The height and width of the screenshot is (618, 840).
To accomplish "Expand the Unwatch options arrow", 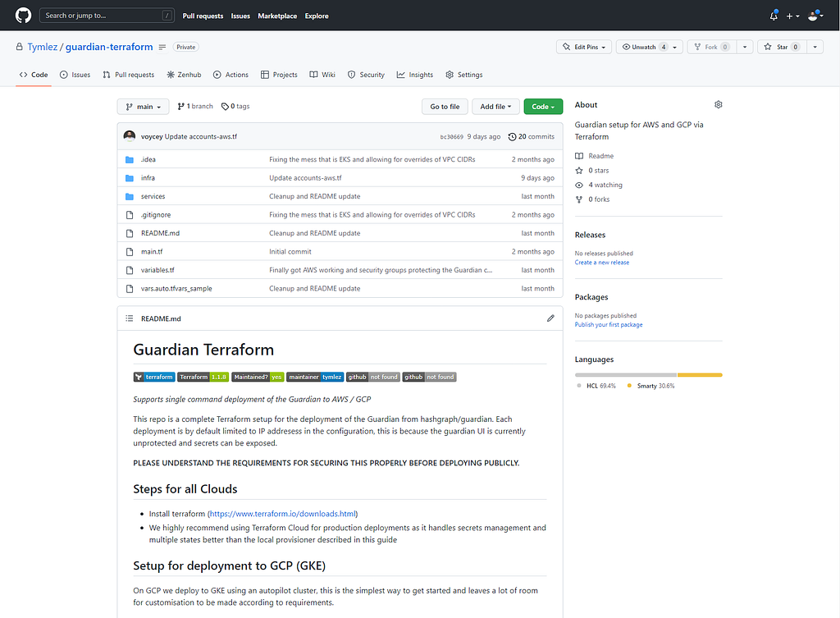I will click(x=676, y=47).
